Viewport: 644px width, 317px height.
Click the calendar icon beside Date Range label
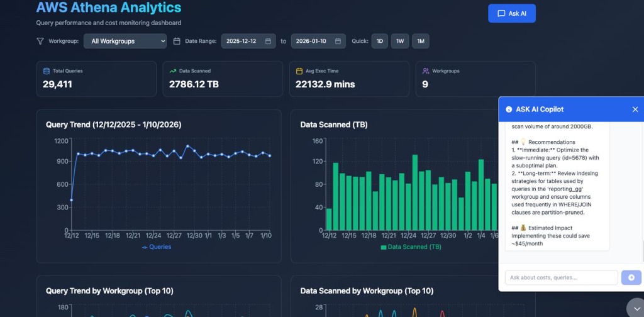tap(177, 41)
